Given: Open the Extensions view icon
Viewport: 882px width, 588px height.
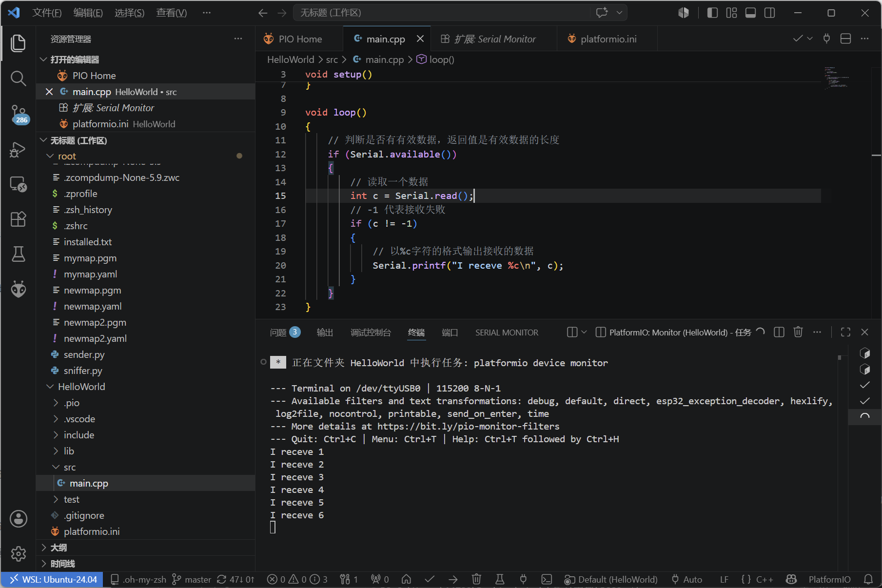Looking at the screenshot, I should click(x=19, y=219).
